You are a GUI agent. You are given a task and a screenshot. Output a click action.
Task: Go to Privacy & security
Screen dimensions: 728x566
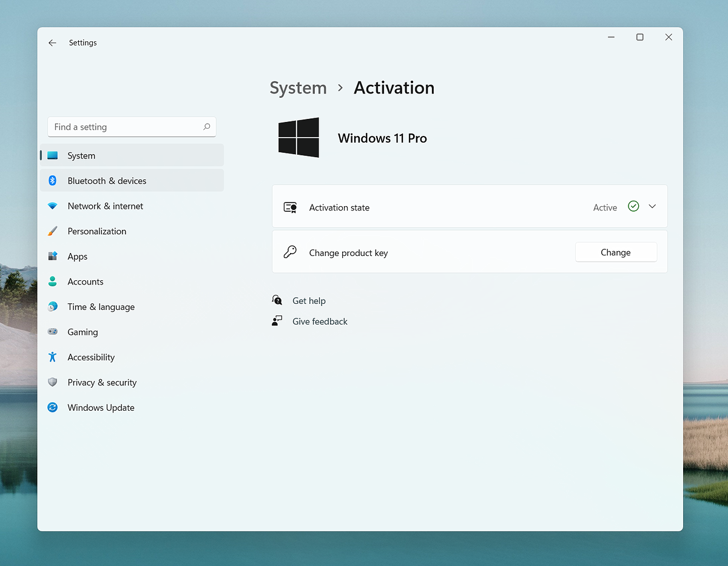pyautogui.click(x=132, y=382)
